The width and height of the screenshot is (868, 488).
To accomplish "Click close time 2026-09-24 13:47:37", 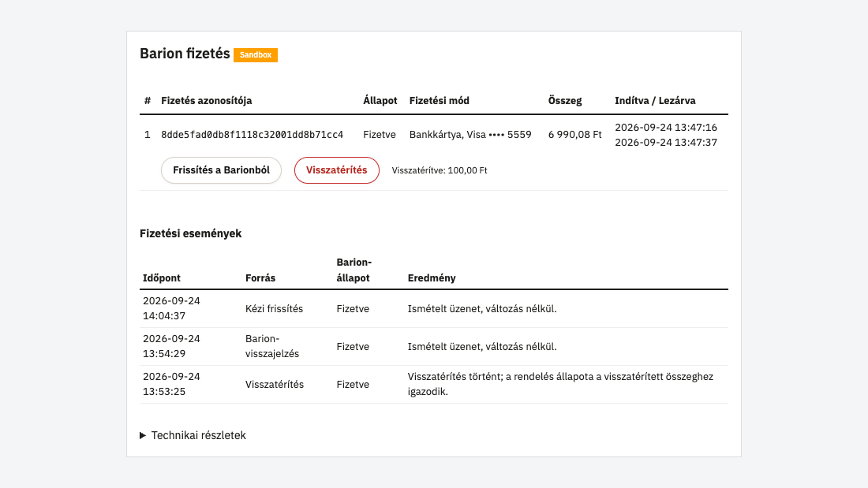I will pos(666,142).
